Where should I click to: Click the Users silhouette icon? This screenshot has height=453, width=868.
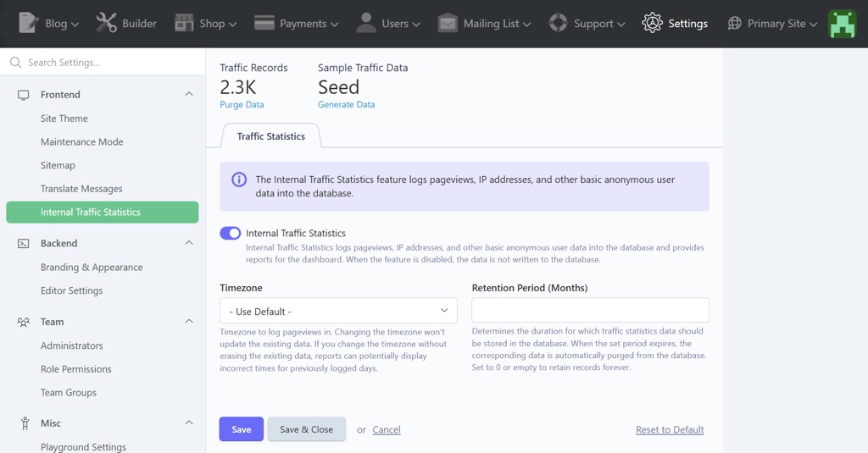pyautogui.click(x=366, y=23)
